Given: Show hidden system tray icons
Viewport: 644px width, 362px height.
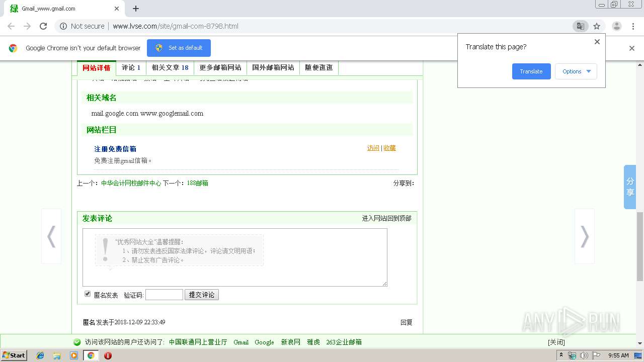Looking at the screenshot, I should pos(561,355).
